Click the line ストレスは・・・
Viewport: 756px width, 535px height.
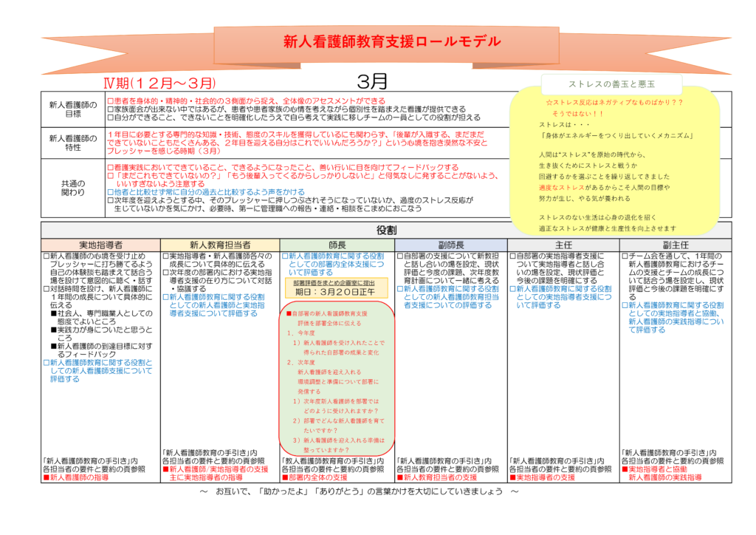[x=563, y=124]
